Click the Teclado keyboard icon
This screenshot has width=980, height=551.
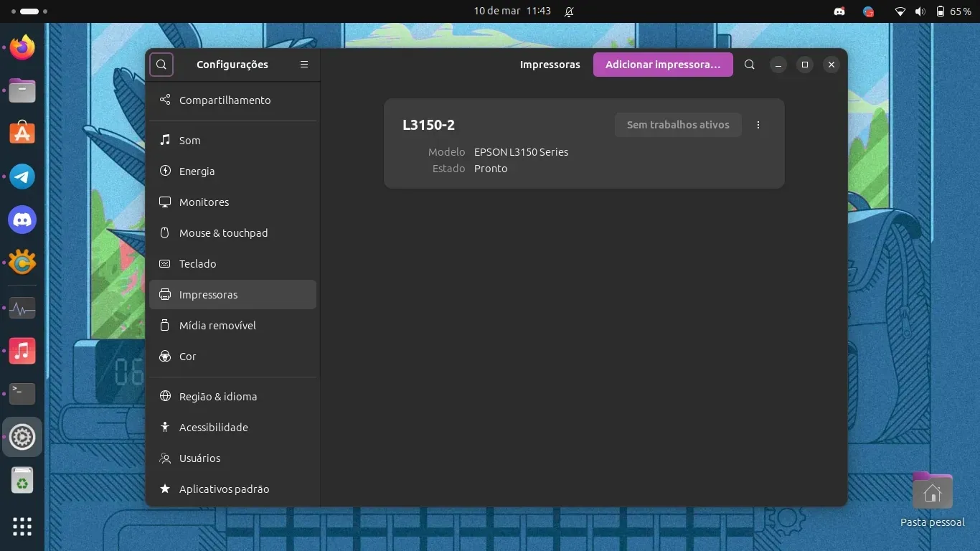[x=165, y=264]
